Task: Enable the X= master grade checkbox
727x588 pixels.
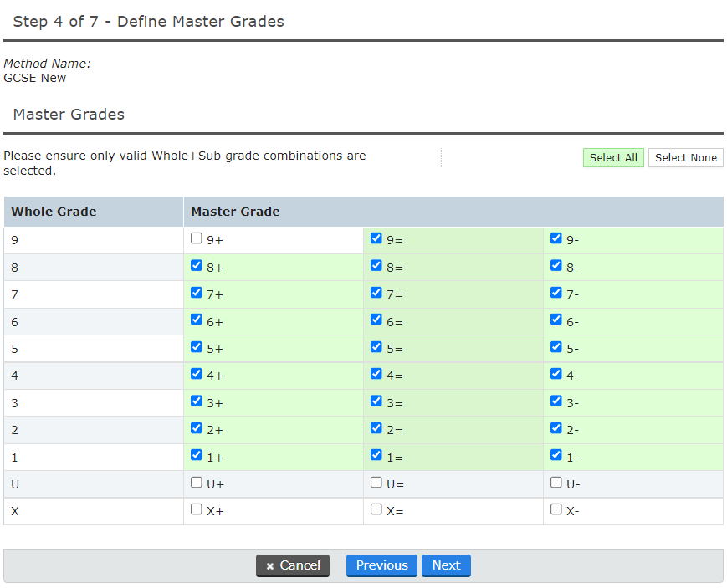Action: 376,509
